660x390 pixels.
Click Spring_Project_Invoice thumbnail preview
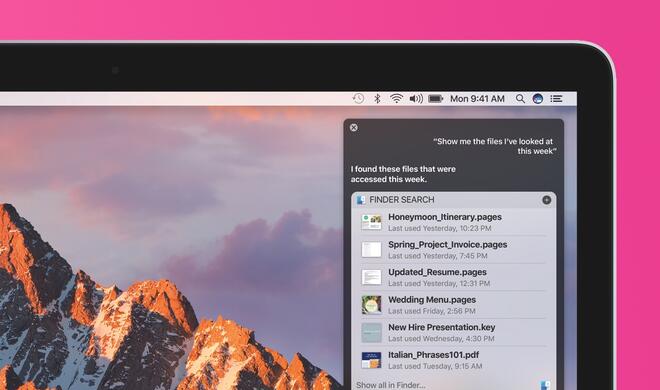(x=371, y=249)
